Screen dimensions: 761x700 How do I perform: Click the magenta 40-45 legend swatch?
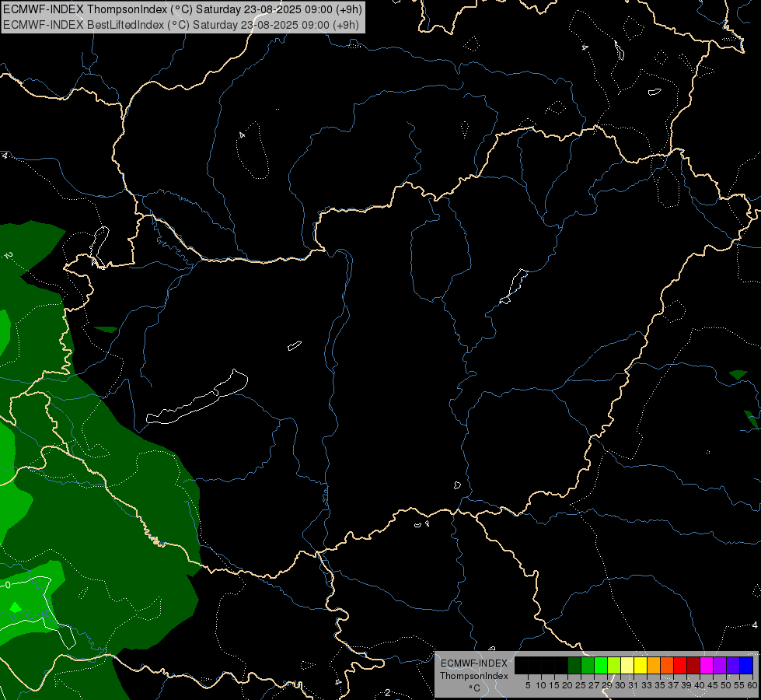click(x=707, y=665)
